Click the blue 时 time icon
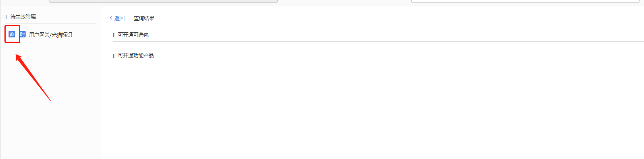Image resolution: width=644 pixels, height=159 pixels. (23, 34)
